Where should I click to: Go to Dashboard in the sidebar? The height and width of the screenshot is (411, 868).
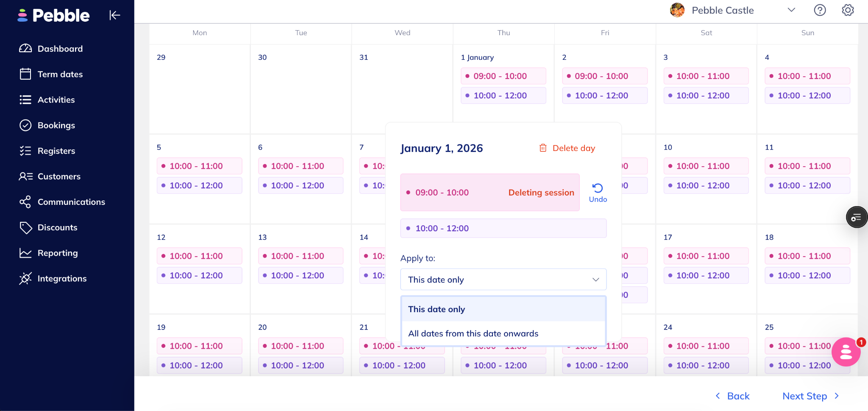pos(60,49)
